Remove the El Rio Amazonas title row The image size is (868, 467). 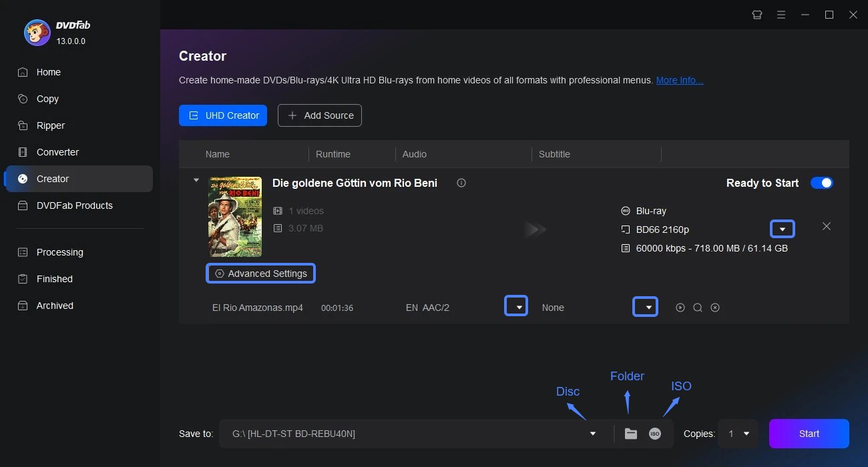[715, 308]
